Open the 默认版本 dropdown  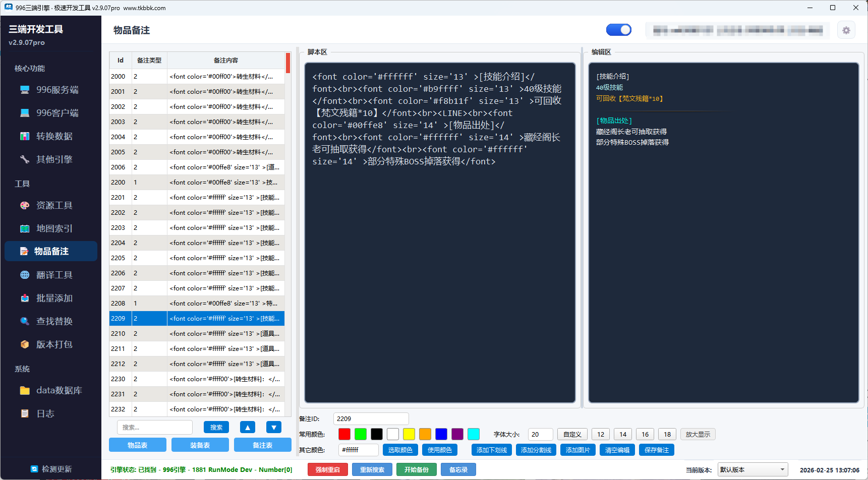point(753,469)
